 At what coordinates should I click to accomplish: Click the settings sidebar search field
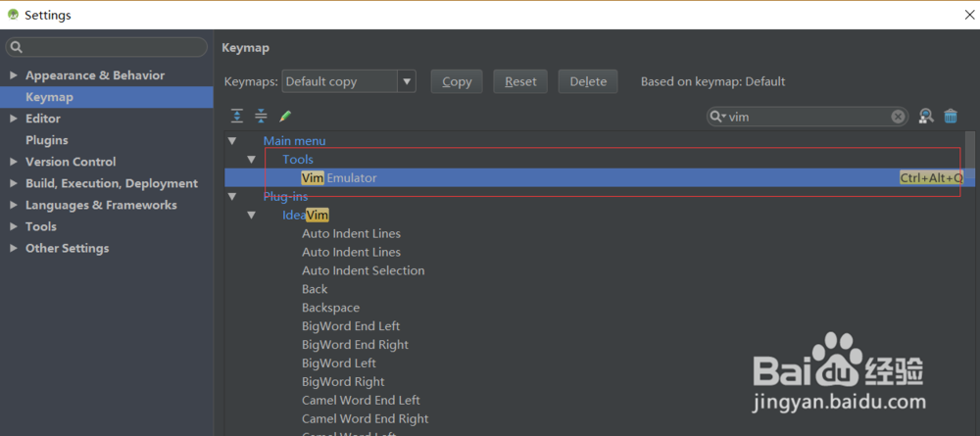[106, 47]
